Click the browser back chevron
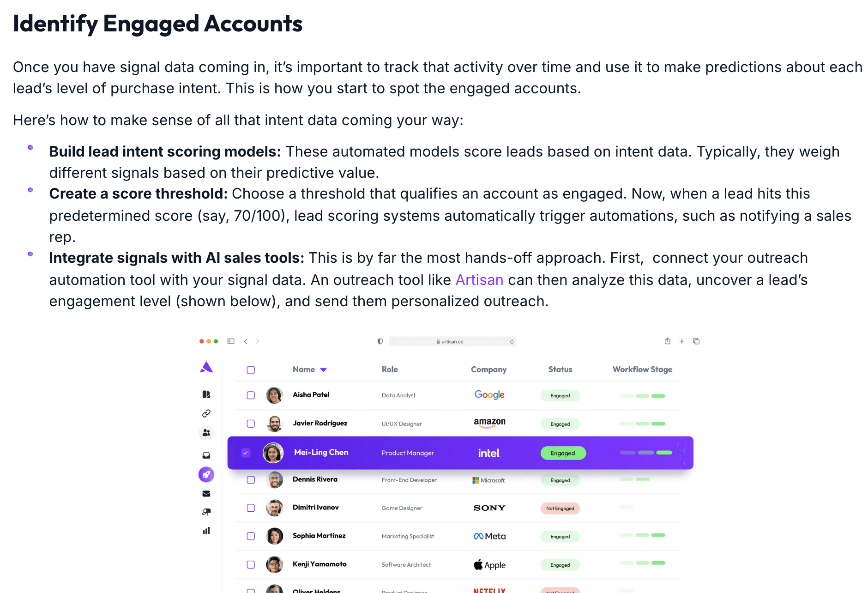This screenshot has width=868, height=593. click(246, 341)
